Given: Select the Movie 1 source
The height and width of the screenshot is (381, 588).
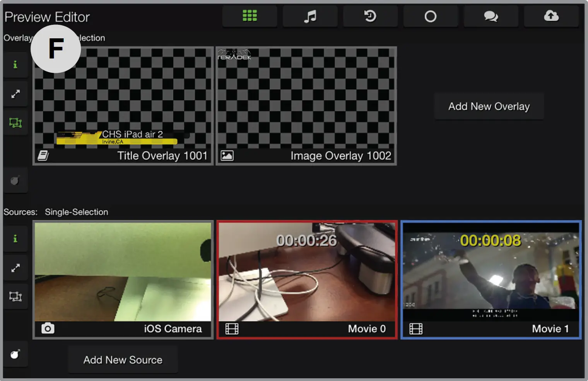Looking at the screenshot, I should click(491, 280).
